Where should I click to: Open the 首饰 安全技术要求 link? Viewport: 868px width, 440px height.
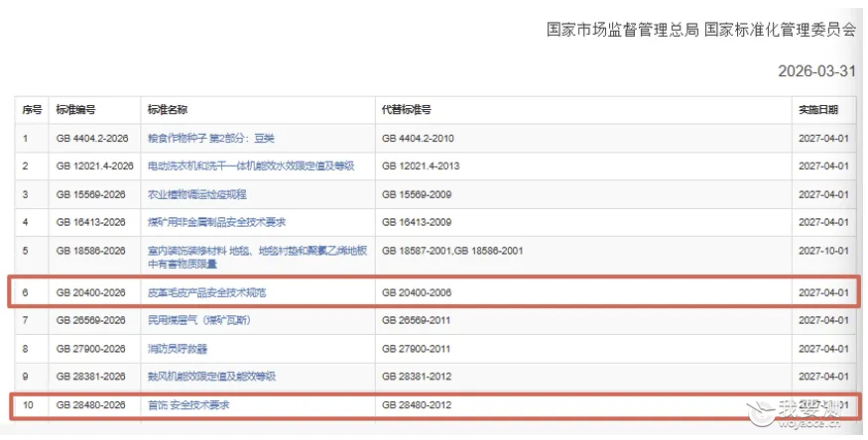188,405
